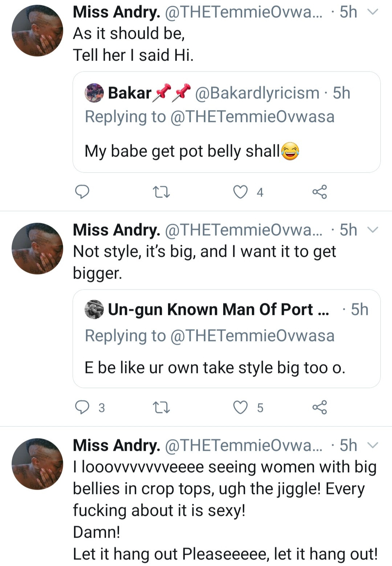Open Miss Andry's avatar on first tweet
The height and width of the screenshot is (566, 392).
click(37, 31)
